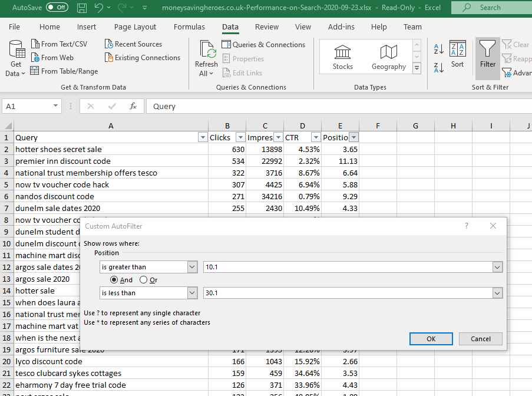
Task: Select the Geography data type
Action: pos(388,57)
